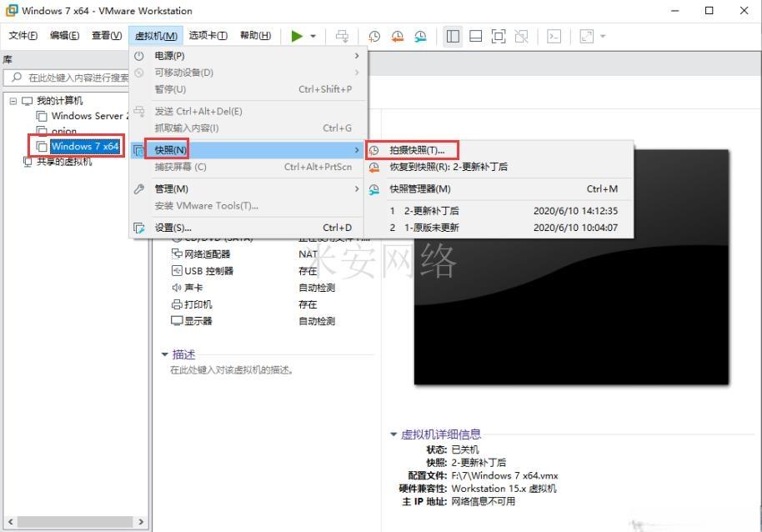Click the wrench icon beside 管理(M)
Screen dimensions: 762x532
click(x=139, y=188)
